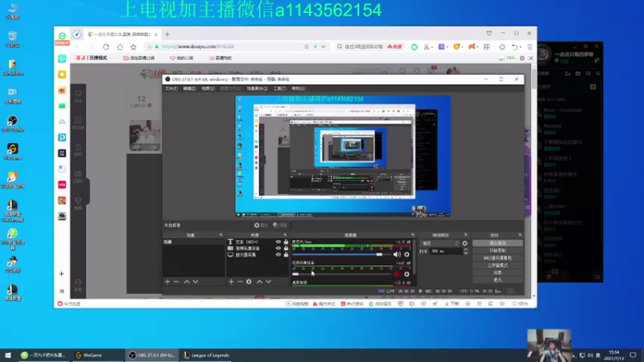Open OBS 场景集合(S) menu
The width and height of the screenshot is (644, 362).
tap(257, 88)
